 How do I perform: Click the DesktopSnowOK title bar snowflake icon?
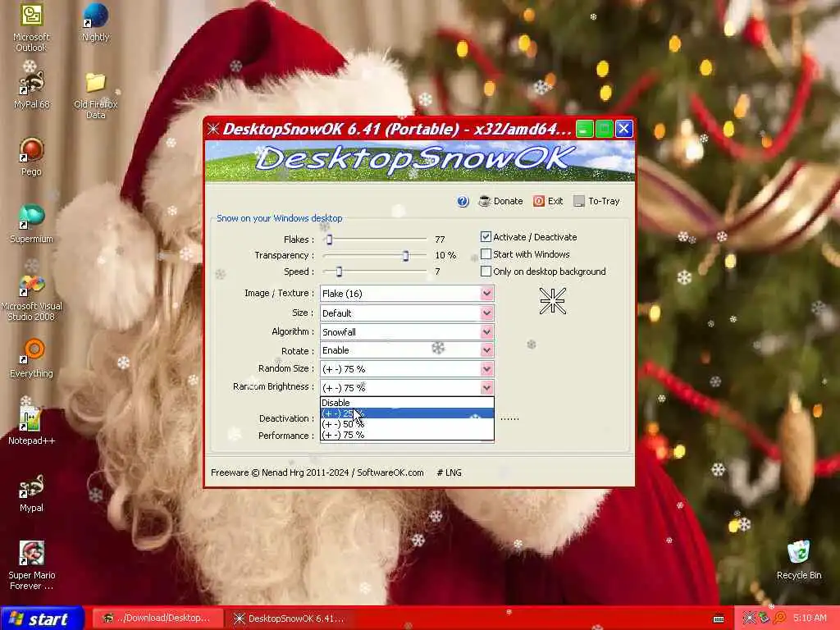(213, 129)
